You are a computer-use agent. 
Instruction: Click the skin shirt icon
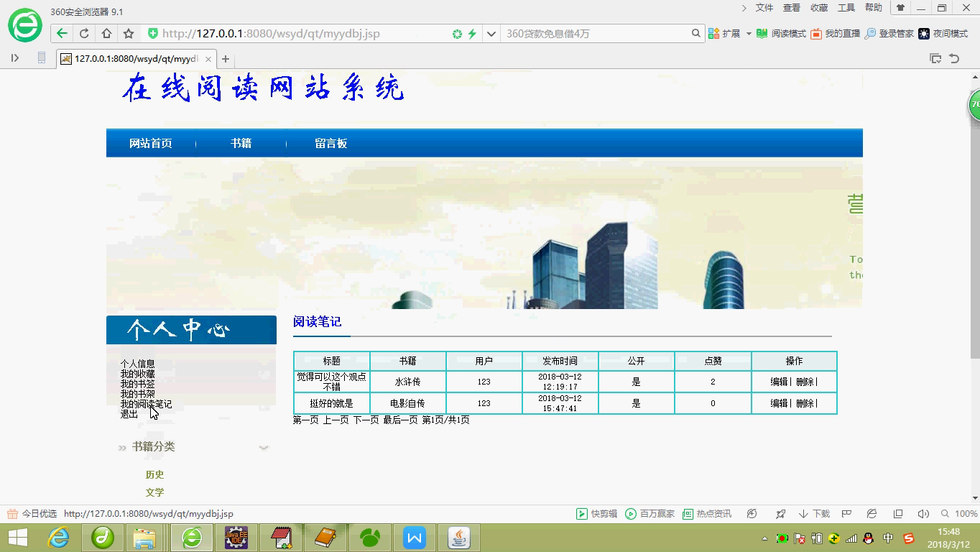point(900,8)
